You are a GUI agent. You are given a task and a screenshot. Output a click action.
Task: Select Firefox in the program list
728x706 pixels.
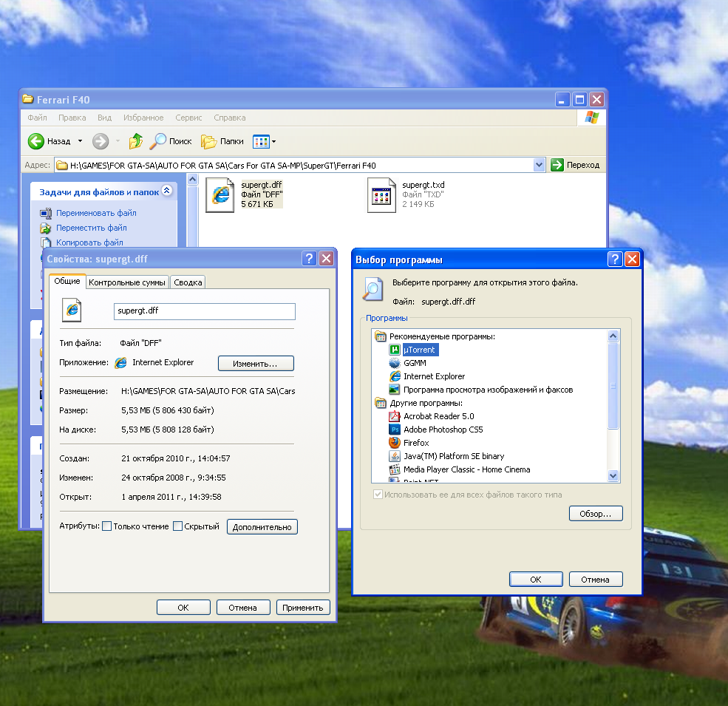click(416, 443)
